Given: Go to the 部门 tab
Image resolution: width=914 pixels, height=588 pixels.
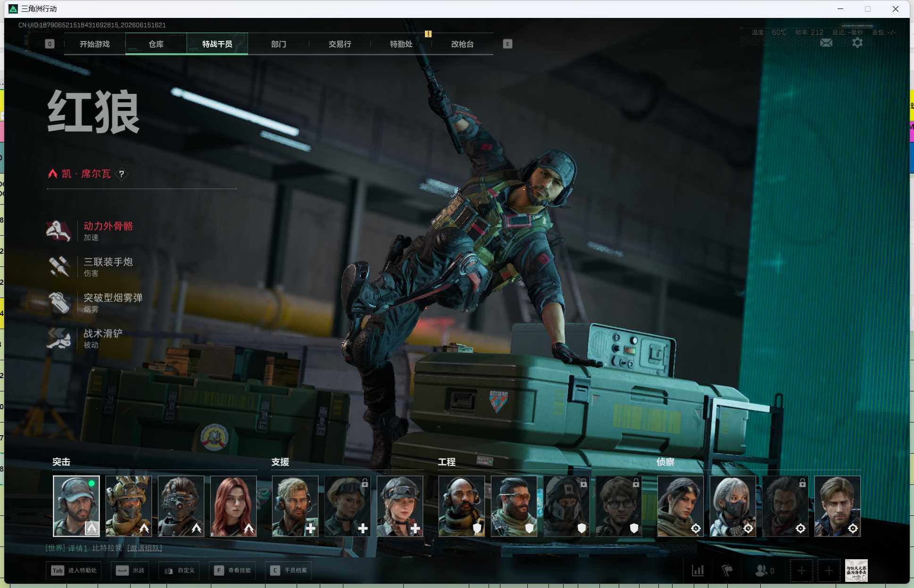Looking at the screenshot, I should [279, 44].
